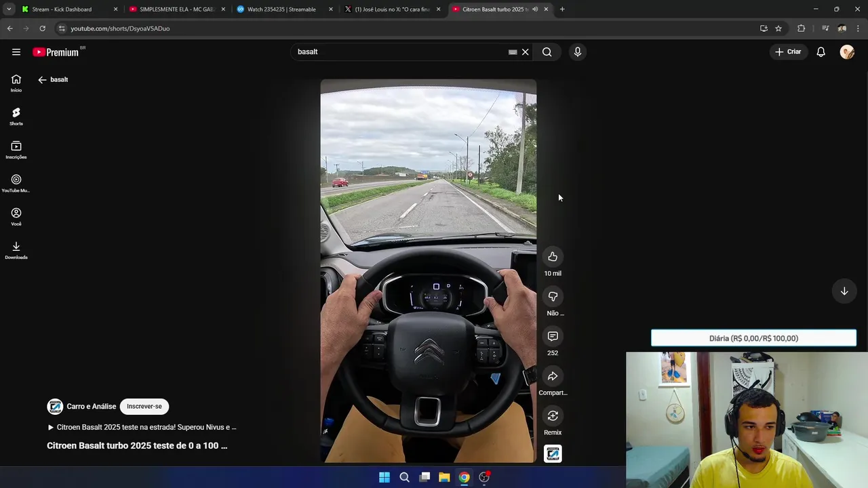Open Você in the left sidebar

coord(16,217)
